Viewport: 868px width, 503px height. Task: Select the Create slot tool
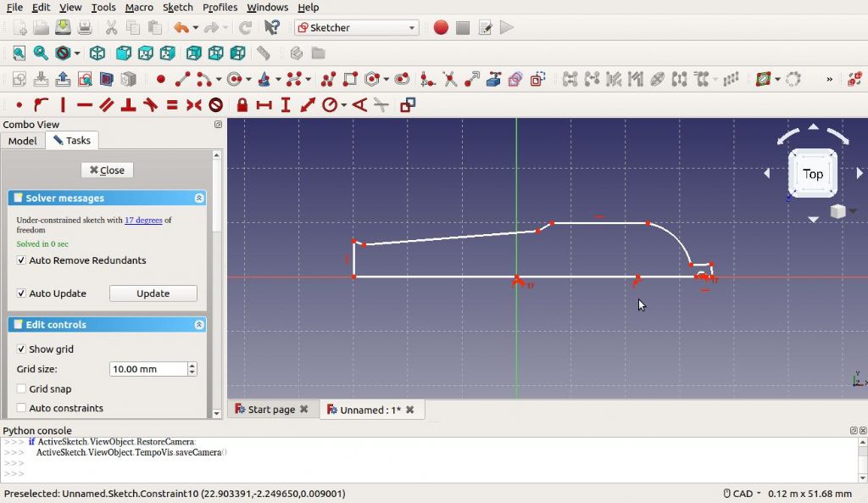click(x=402, y=79)
